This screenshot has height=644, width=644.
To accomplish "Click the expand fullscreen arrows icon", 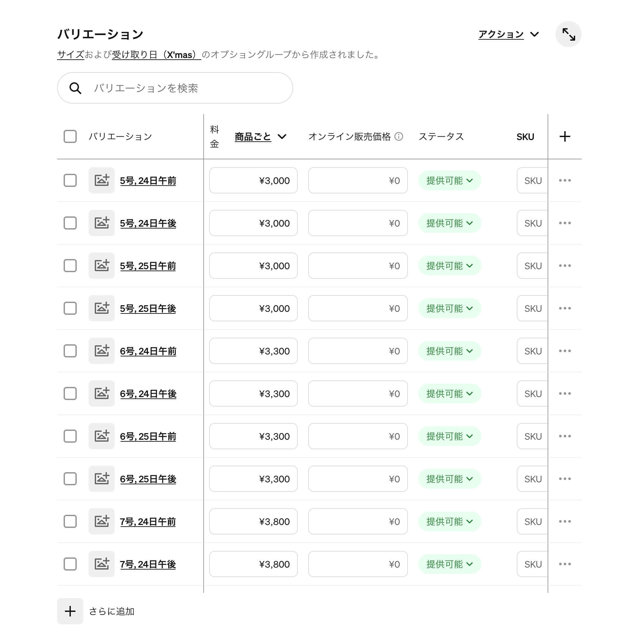I will point(568,34).
